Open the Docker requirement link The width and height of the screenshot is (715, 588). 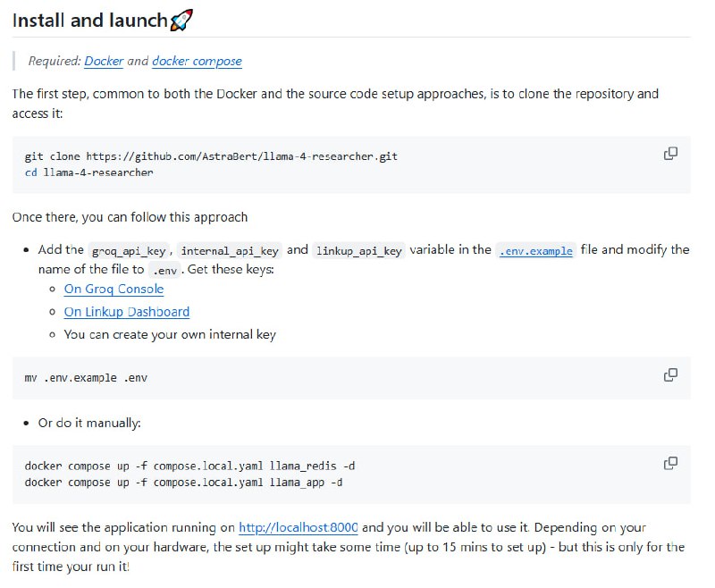tap(104, 61)
